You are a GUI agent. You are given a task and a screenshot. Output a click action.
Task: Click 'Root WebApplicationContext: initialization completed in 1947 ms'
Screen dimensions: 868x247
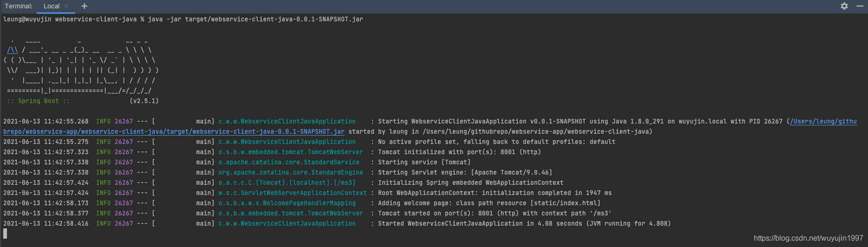[x=495, y=193]
